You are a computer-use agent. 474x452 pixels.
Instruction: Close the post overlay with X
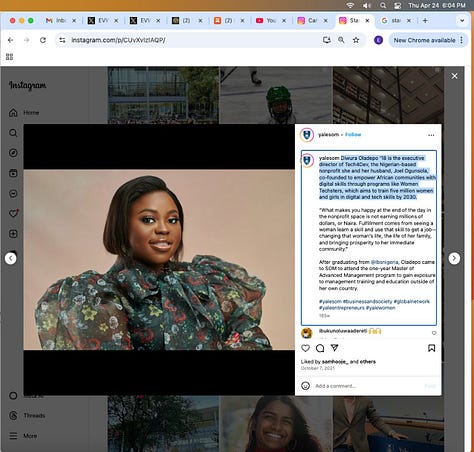tap(454, 76)
